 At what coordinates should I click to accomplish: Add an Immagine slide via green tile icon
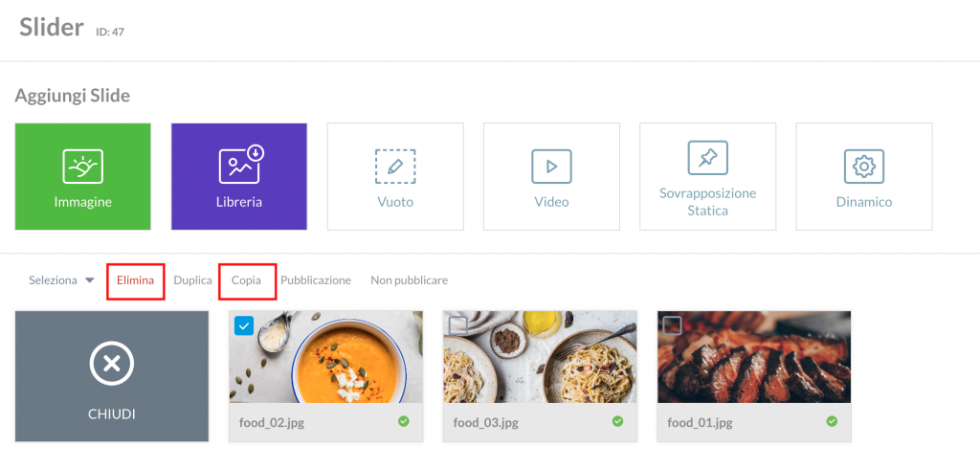[82, 167]
